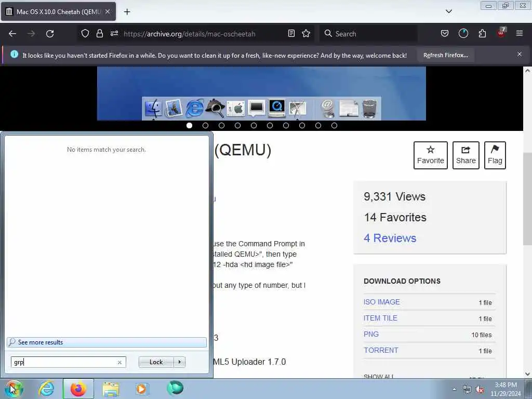Click the Lock button in Start menu
The width and height of the screenshot is (532, 399).
coord(156,362)
